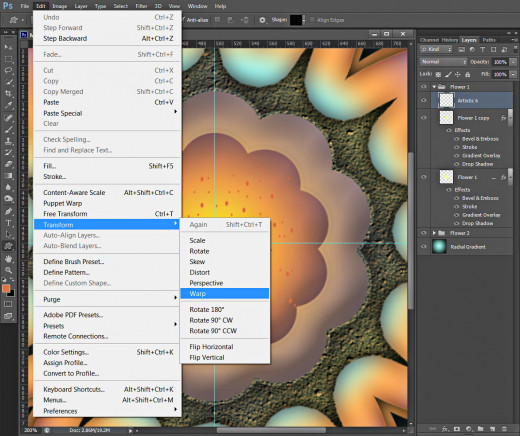The image size is (520, 436).
Task: Hide the Artistic 6 layer
Action: [x=424, y=100]
